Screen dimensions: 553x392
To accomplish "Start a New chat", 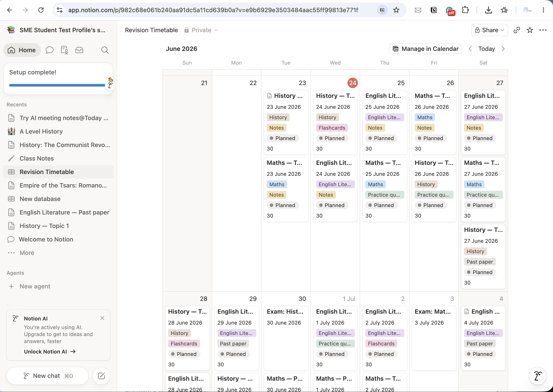I will (47, 376).
